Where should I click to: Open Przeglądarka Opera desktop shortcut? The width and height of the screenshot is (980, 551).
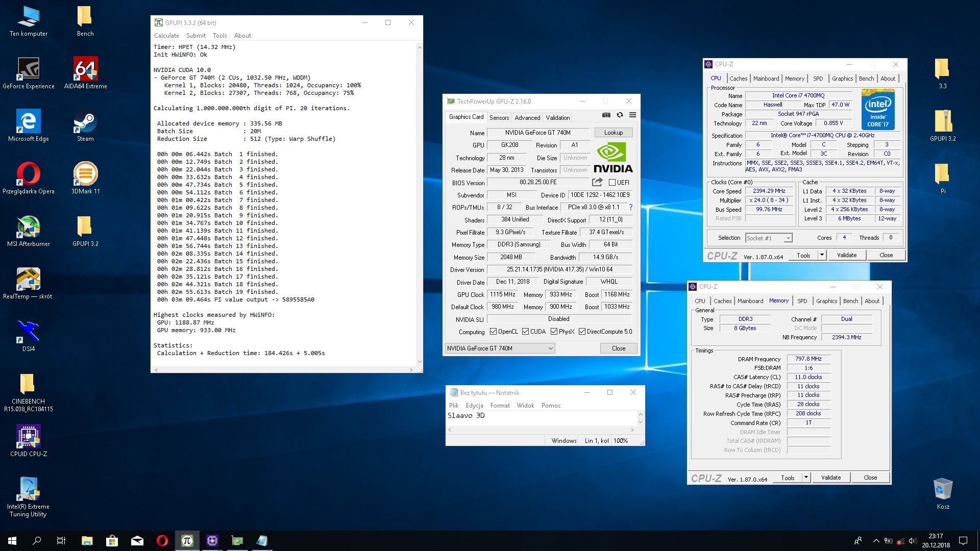(29, 179)
